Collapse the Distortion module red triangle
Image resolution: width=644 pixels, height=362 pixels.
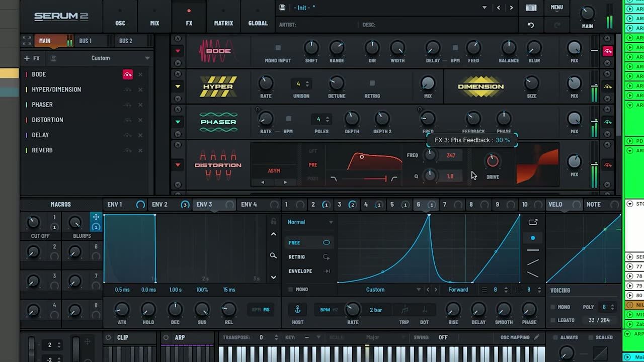click(x=178, y=165)
